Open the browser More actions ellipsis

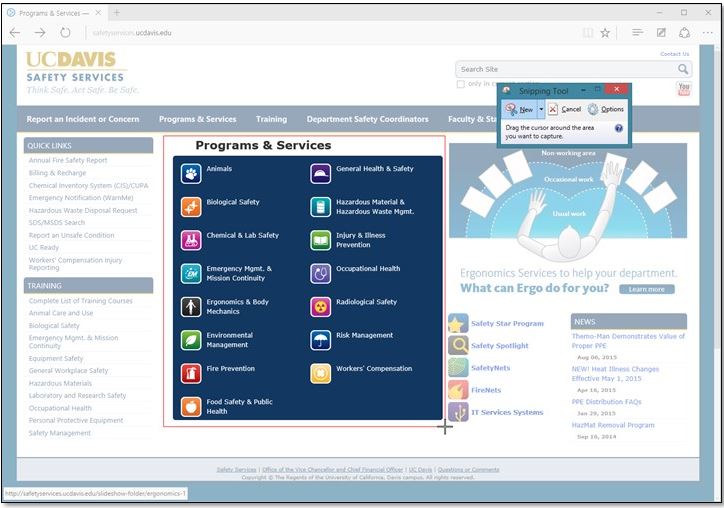707,33
